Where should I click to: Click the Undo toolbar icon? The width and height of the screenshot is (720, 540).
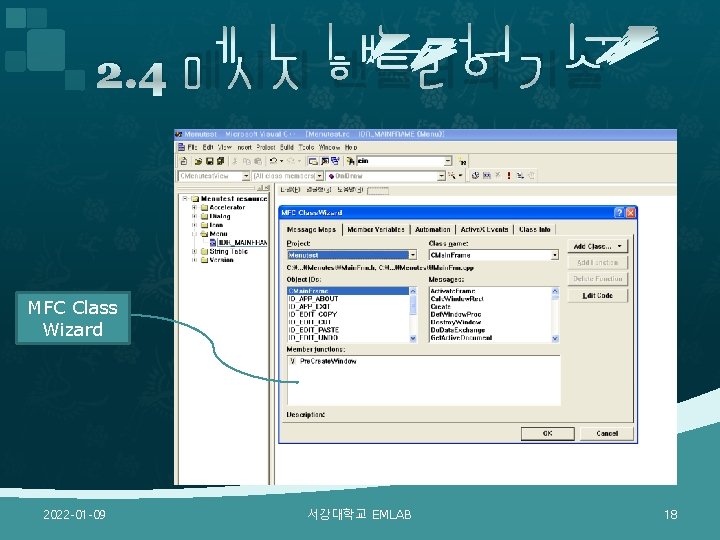(273, 161)
